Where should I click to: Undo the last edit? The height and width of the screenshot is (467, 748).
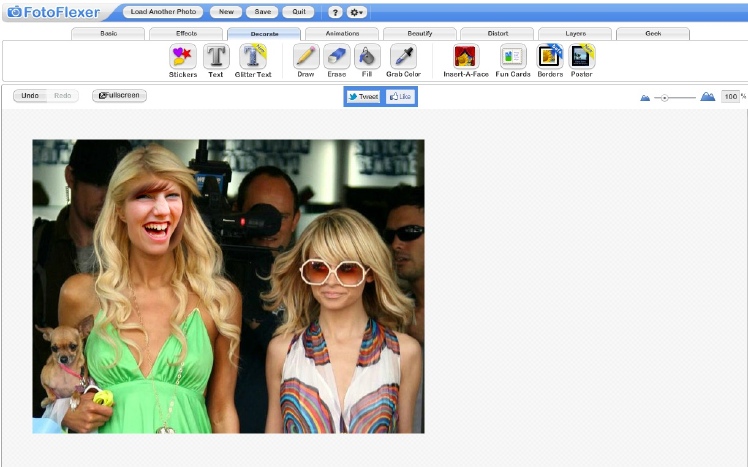(30, 96)
